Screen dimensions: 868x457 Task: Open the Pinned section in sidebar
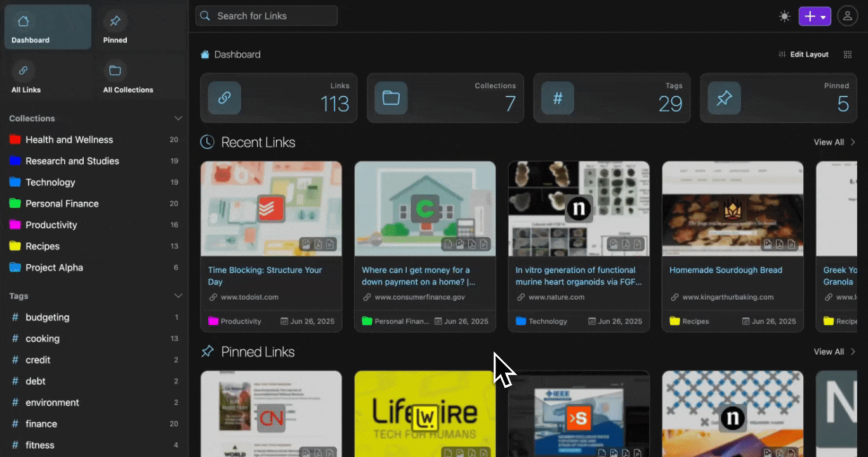[x=115, y=27]
